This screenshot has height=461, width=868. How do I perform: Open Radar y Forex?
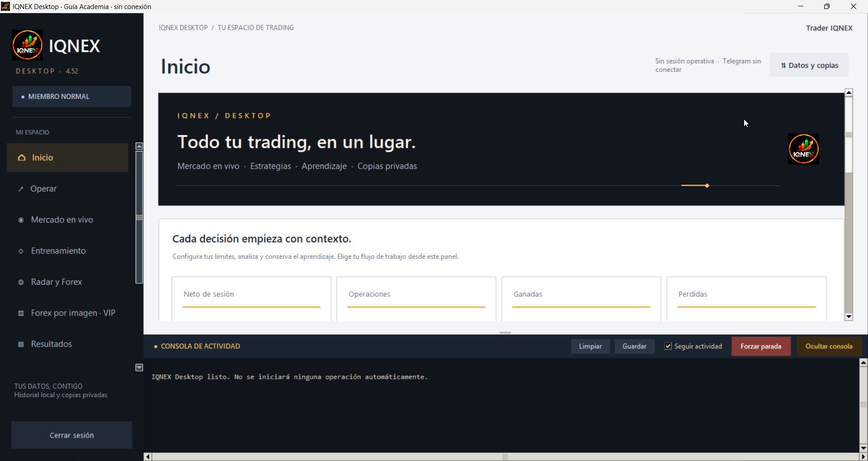pyautogui.click(x=67, y=282)
